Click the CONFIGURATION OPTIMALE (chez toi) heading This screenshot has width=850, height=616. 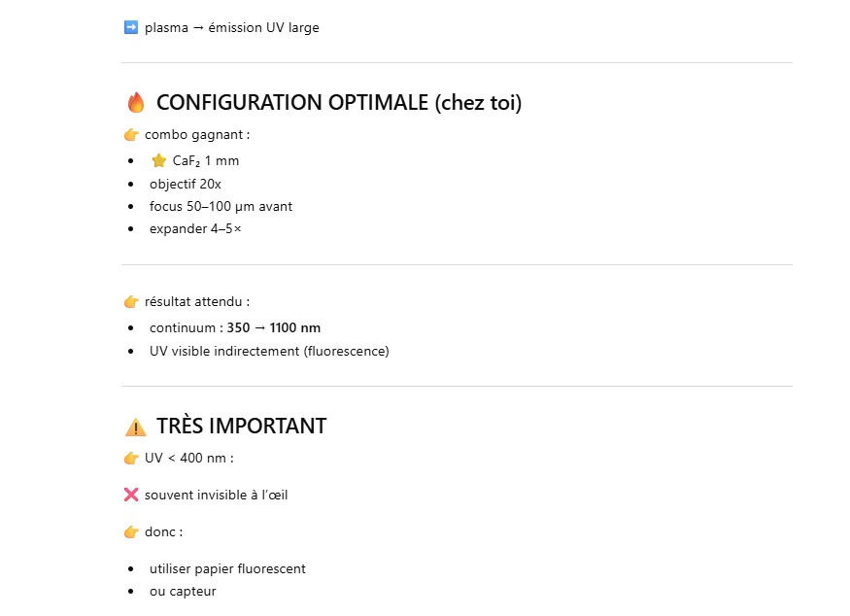tap(338, 103)
